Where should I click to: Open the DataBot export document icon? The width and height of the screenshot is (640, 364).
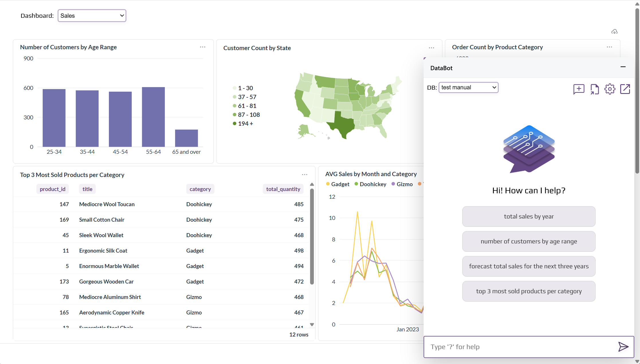[594, 89]
